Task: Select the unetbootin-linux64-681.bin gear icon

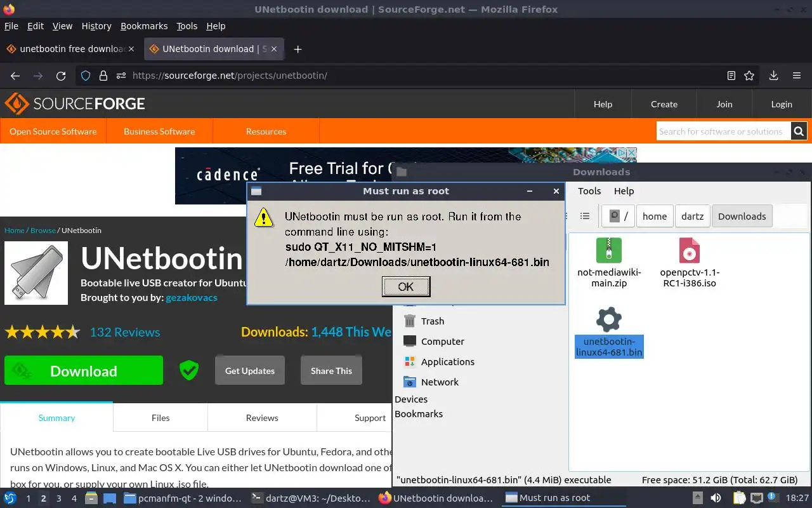Action: tap(609, 319)
